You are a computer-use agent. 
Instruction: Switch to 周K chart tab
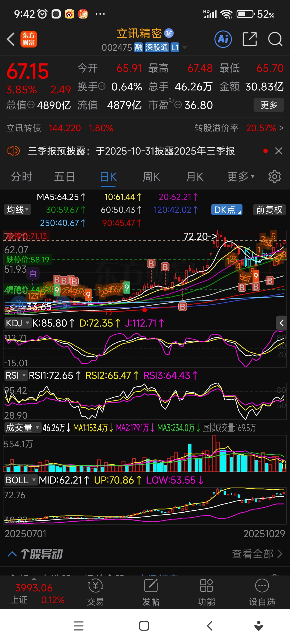pyautogui.click(x=151, y=177)
